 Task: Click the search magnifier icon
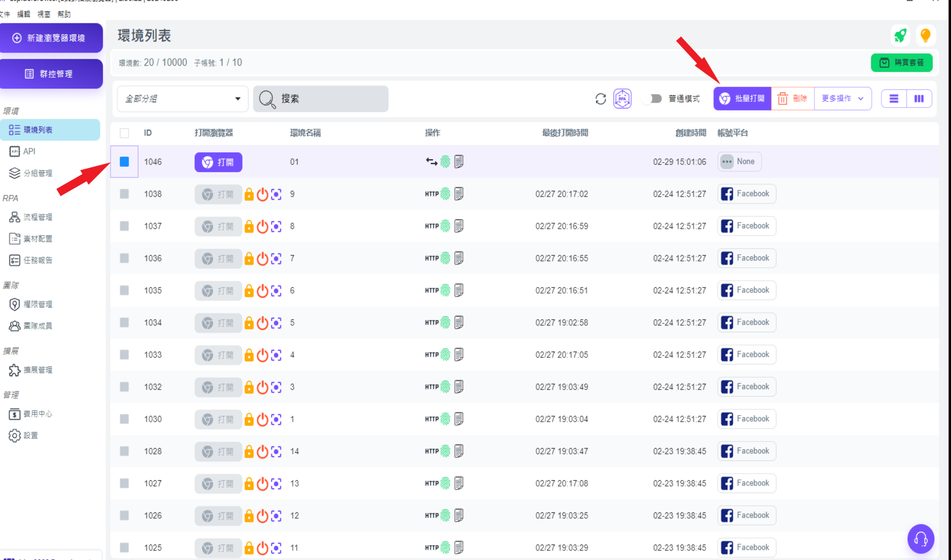(x=267, y=99)
